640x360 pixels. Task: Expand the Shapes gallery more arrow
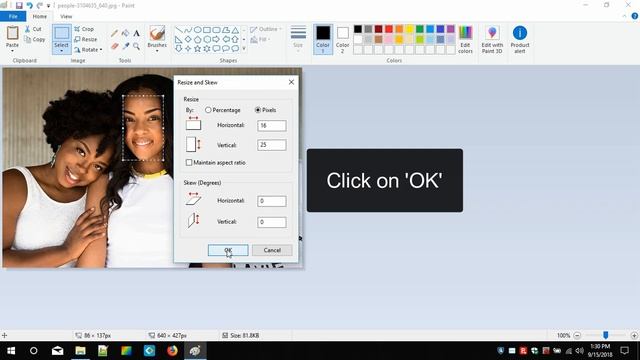[x=244, y=49]
